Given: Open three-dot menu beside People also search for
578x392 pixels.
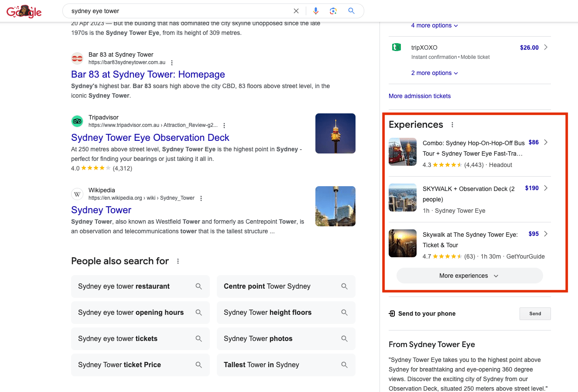Looking at the screenshot, I should [x=178, y=261].
